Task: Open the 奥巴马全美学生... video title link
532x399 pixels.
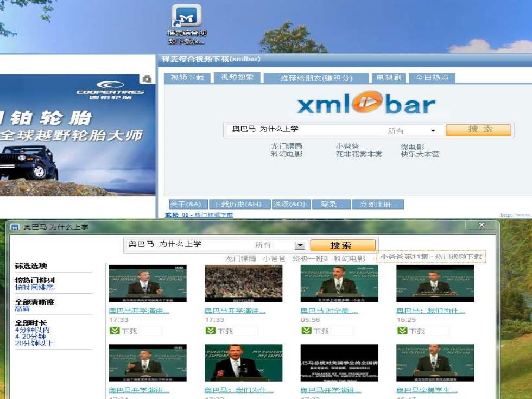Action: 427,390
